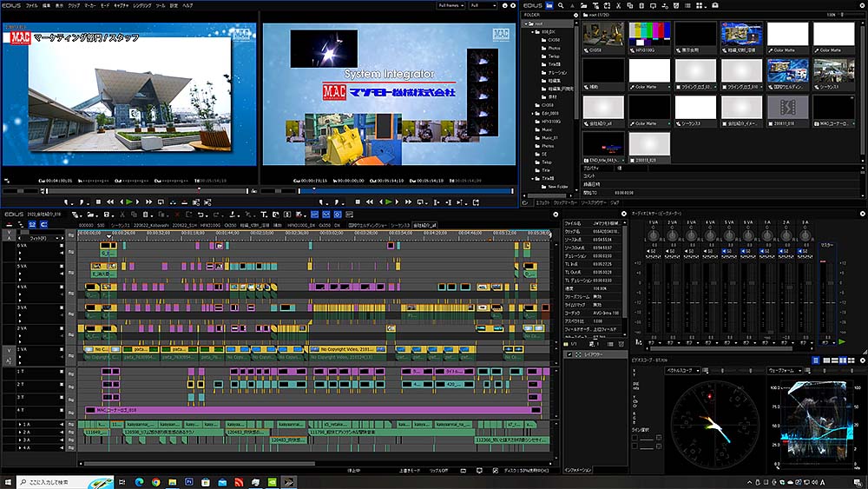Screen dimensions: 868x489
Task: Collapse the 008_DX folder in bin tree
Action: 533,32
